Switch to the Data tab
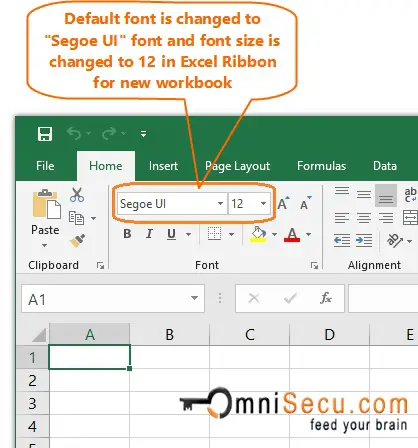The width and height of the screenshot is (418, 448). [x=385, y=166]
